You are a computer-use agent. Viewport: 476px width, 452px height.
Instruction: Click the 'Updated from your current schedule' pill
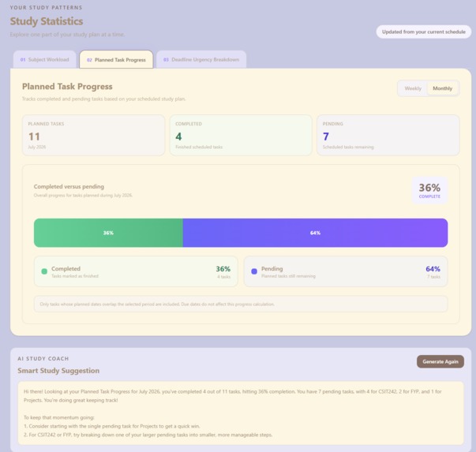pyautogui.click(x=423, y=32)
